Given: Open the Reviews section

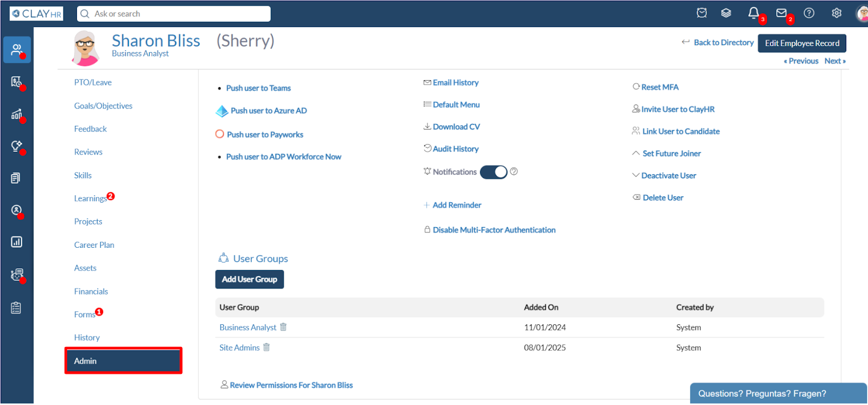Looking at the screenshot, I should pyautogui.click(x=88, y=152).
